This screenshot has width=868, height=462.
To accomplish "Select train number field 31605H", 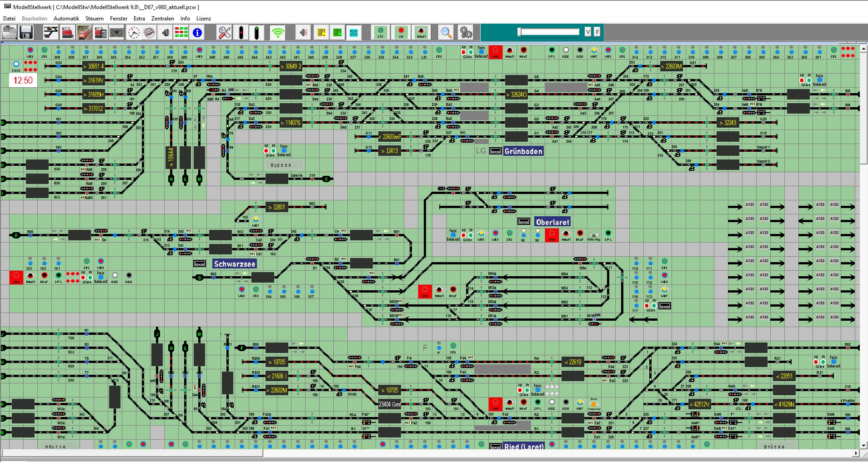I will (x=93, y=94).
